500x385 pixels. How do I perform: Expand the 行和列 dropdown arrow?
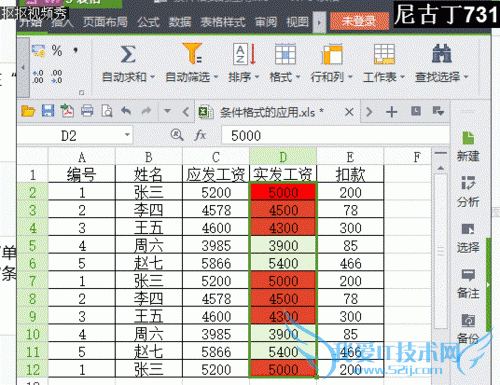(350, 77)
